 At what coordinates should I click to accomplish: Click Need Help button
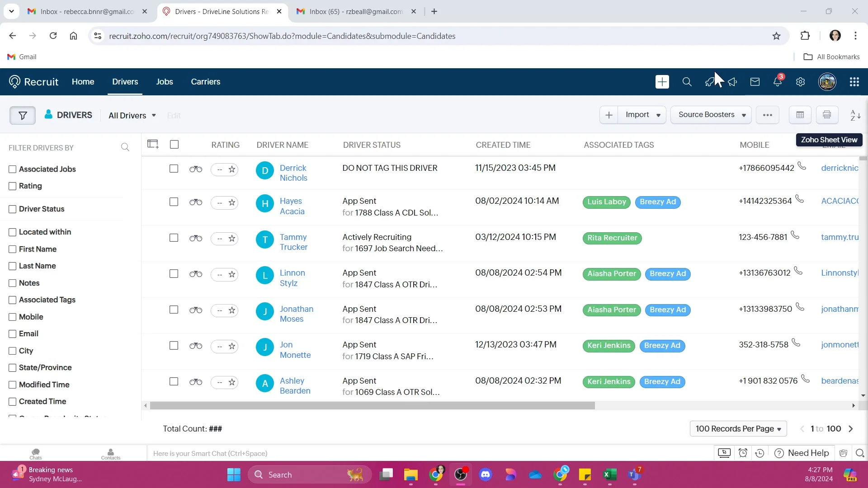[802, 453]
